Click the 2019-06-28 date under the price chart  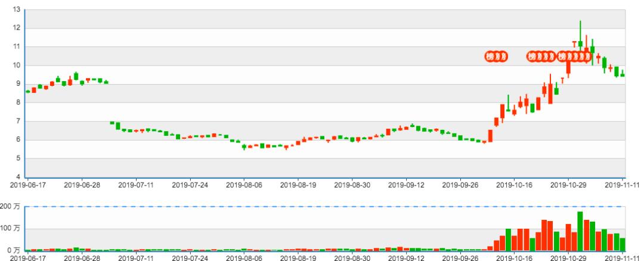click(x=82, y=185)
